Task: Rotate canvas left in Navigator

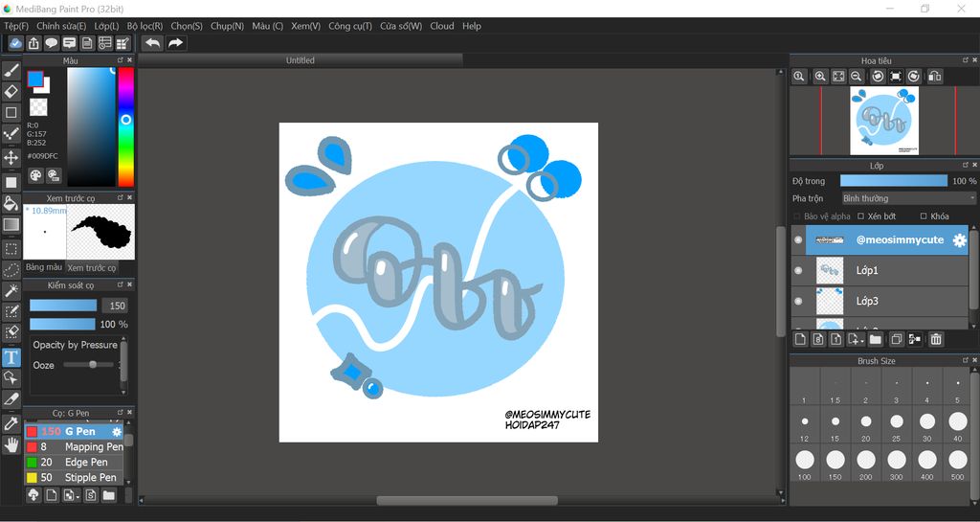Action: coord(878,77)
